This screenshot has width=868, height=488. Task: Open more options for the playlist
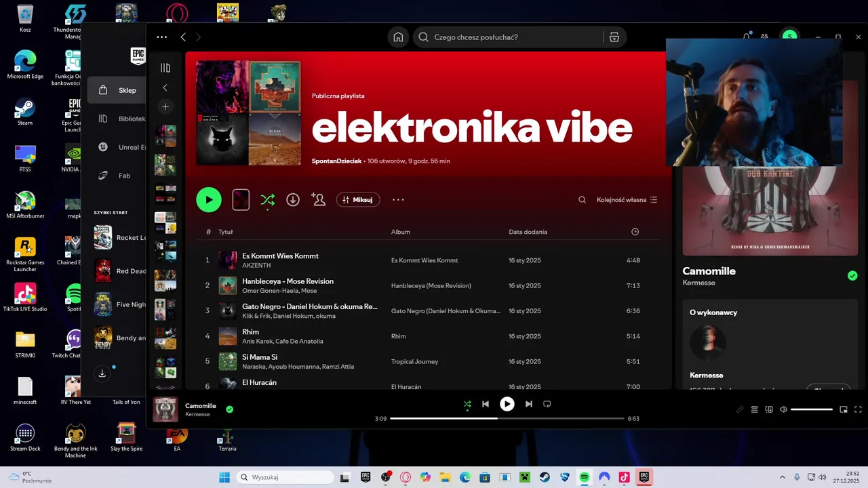(x=398, y=200)
